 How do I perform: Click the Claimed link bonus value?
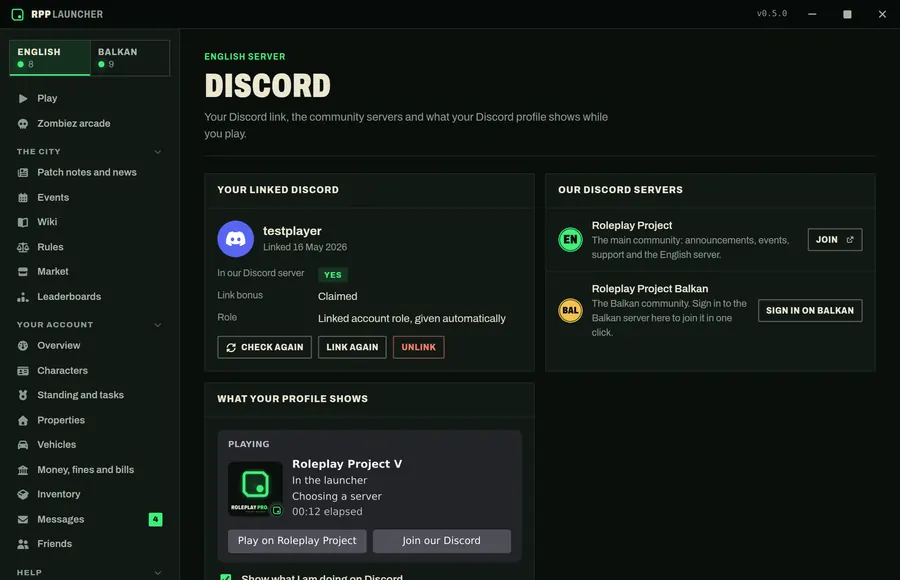338,296
